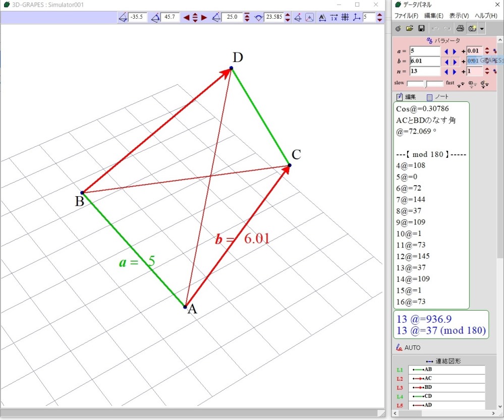Click the axes display icon in toolbar

[x=357, y=18]
